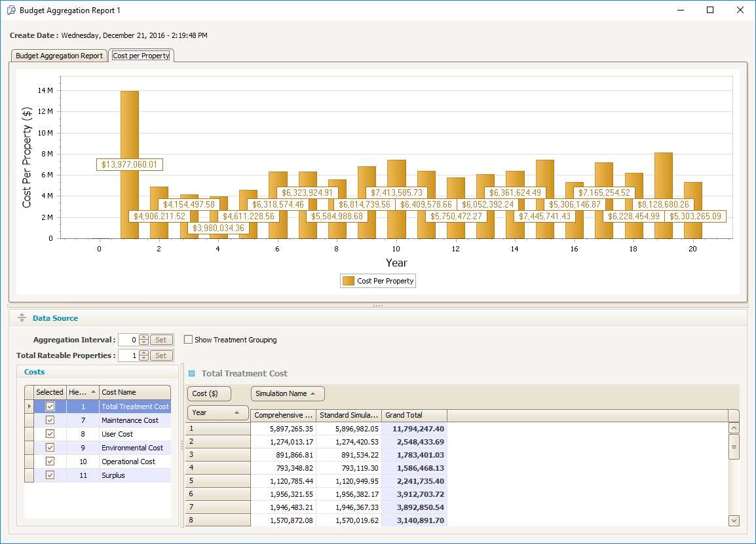This screenshot has width=756, height=544.
Task: Collapse the Data Source panel arrows icon
Action: point(22,318)
